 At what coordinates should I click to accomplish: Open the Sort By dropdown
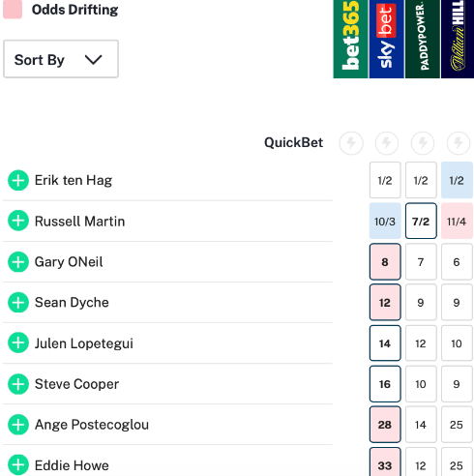pyautogui.click(x=61, y=59)
